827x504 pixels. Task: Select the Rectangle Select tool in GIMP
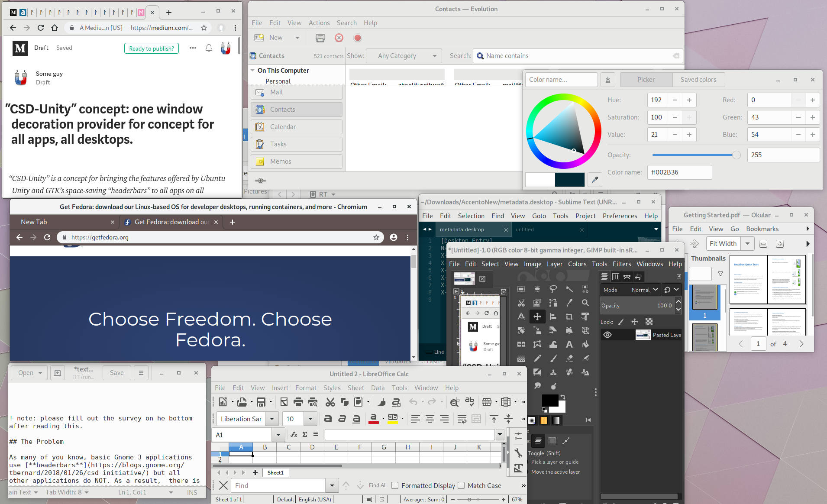[x=521, y=289]
